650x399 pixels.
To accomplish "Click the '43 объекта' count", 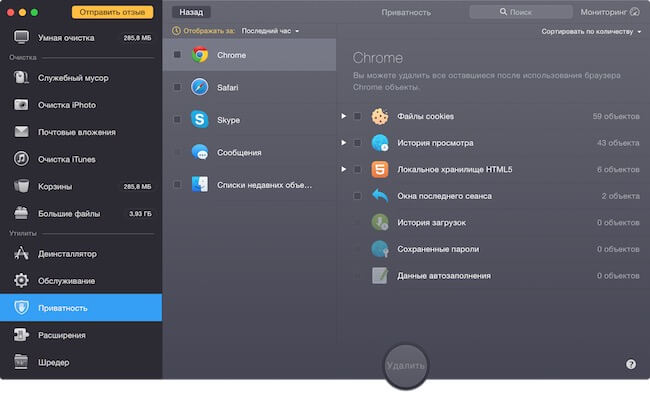I will pyautogui.click(x=618, y=143).
